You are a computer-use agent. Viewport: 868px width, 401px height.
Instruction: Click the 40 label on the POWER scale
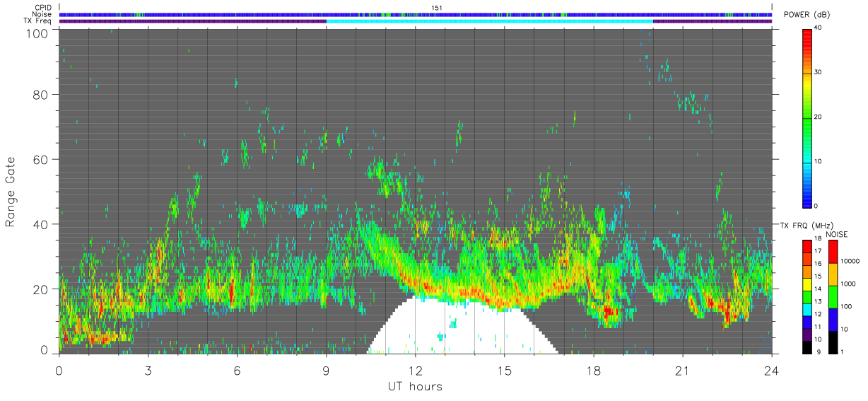(x=819, y=28)
